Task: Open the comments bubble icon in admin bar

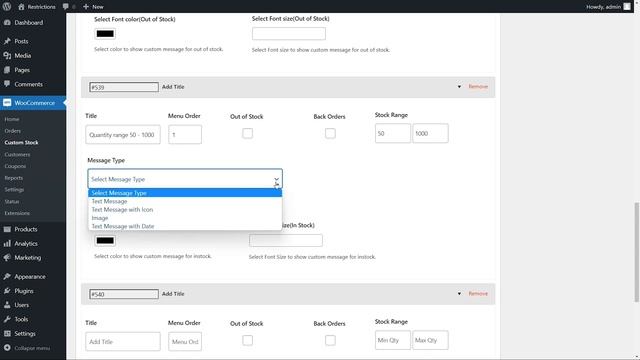Action: [x=66, y=7]
